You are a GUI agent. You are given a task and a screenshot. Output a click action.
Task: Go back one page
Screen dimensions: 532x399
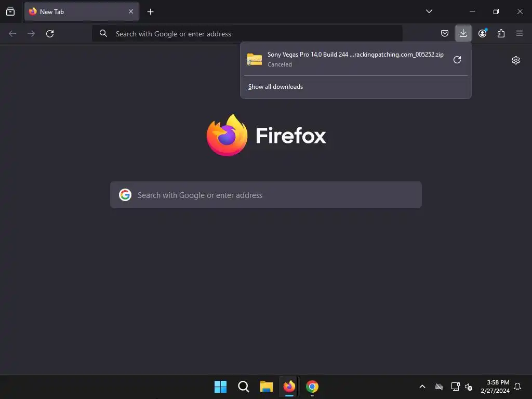click(x=12, y=34)
